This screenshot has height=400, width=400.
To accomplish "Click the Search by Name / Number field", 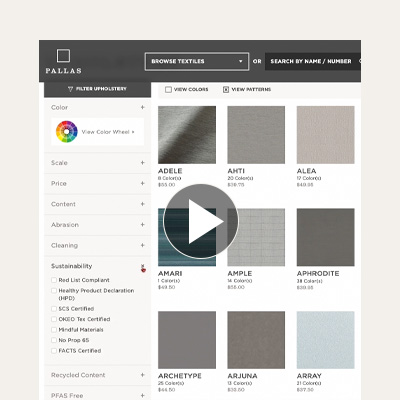I will 313,61.
